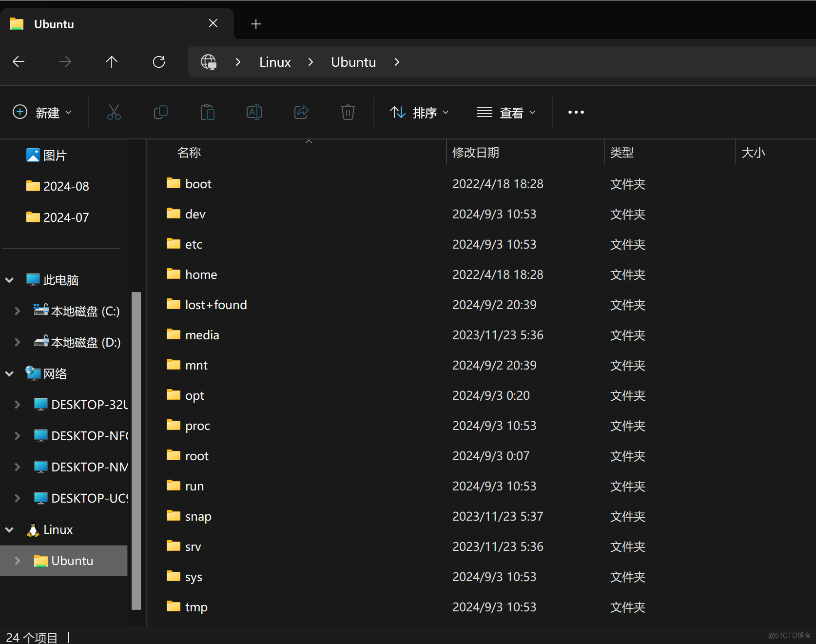Click the Paste clipboard icon
The image size is (816, 644).
coord(208,113)
